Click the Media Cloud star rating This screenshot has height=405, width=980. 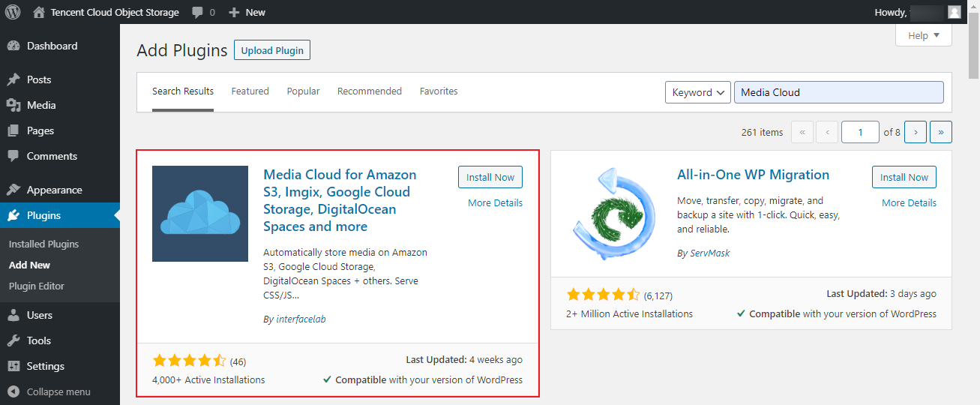click(189, 361)
